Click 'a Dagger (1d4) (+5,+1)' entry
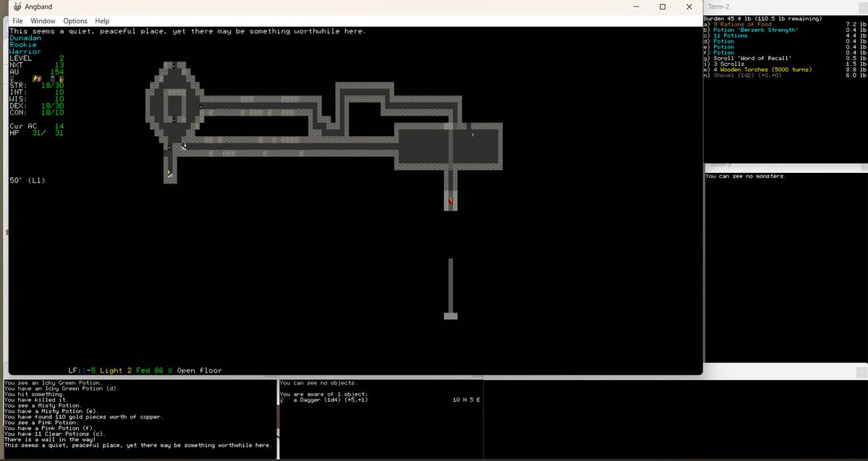Viewport: 868px width, 461px height. point(331,399)
